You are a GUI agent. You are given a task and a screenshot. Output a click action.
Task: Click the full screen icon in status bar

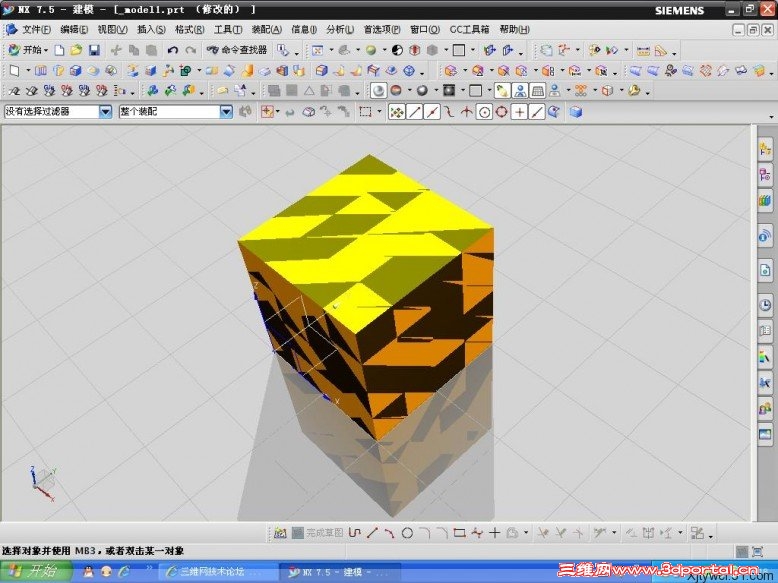tap(758, 551)
